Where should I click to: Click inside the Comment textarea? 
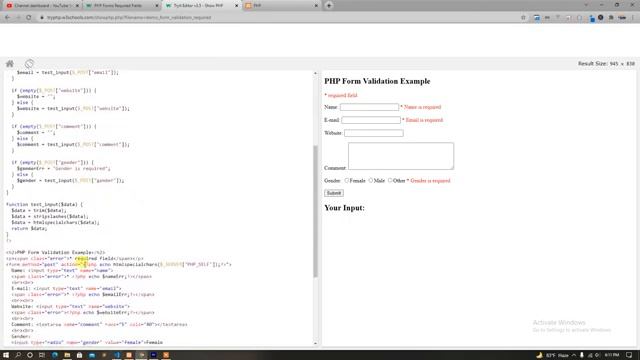(x=401, y=156)
